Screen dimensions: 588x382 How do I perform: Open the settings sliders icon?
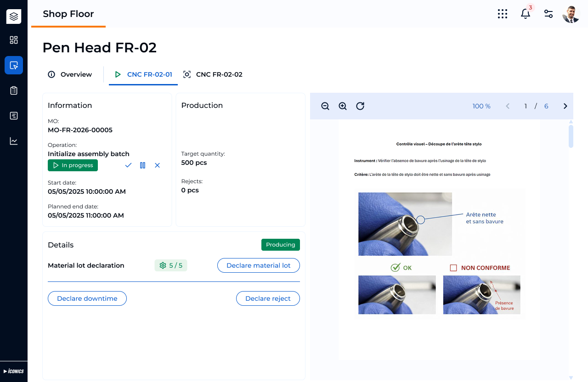pyautogui.click(x=548, y=14)
